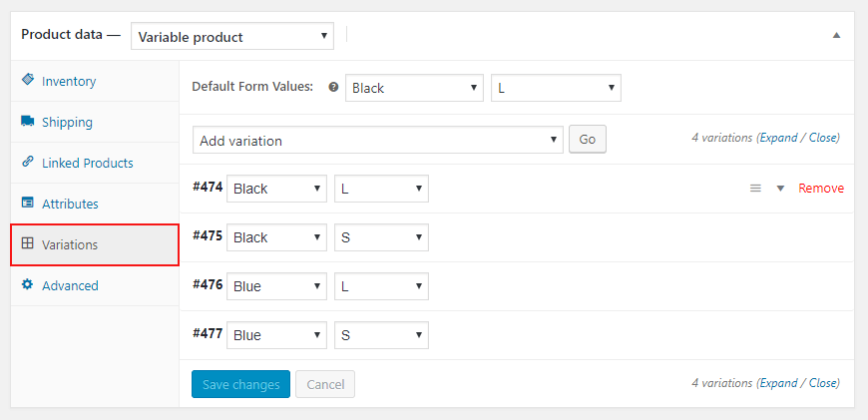The image size is (868, 420).
Task: Open size dropdown for variation #477
Action: 381,335
